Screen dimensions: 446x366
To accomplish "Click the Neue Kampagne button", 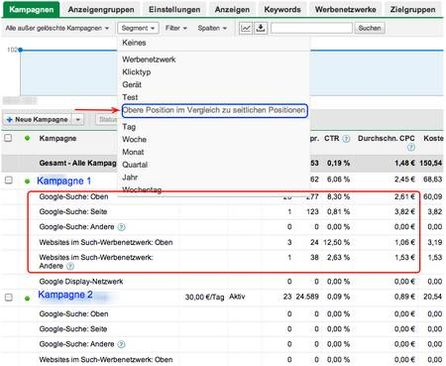I will tap(38, 119).
